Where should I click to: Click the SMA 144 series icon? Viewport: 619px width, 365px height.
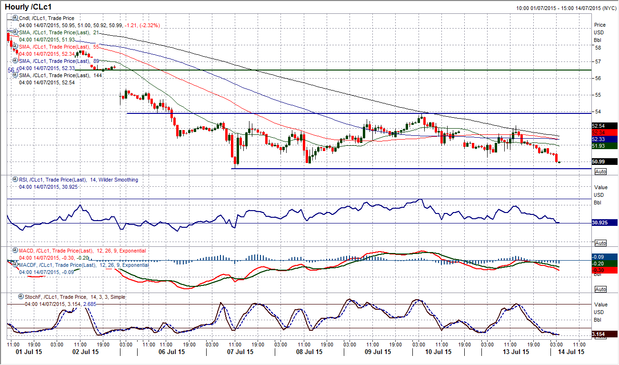[15, 75]
